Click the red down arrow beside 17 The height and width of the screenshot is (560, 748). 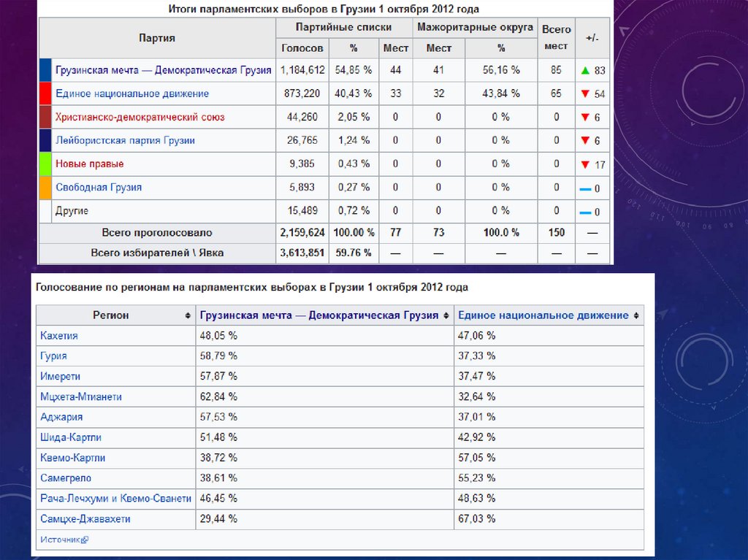pos(585,165)
